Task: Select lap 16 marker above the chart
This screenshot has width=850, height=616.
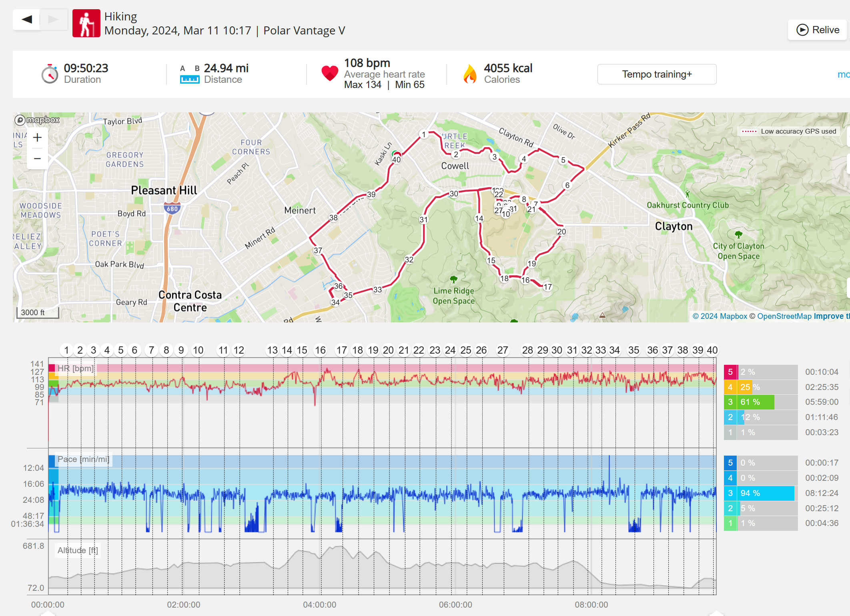Action: (x=320, y=350)
